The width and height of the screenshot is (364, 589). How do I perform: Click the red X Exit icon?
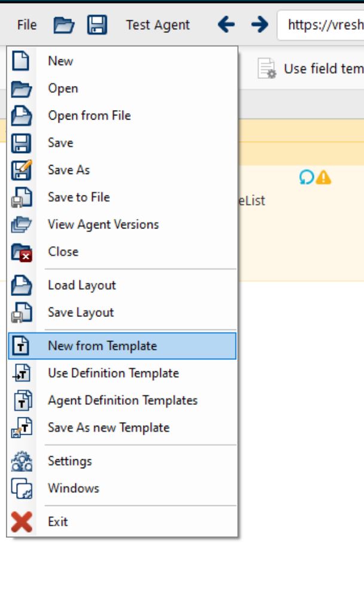click(22, 522)
